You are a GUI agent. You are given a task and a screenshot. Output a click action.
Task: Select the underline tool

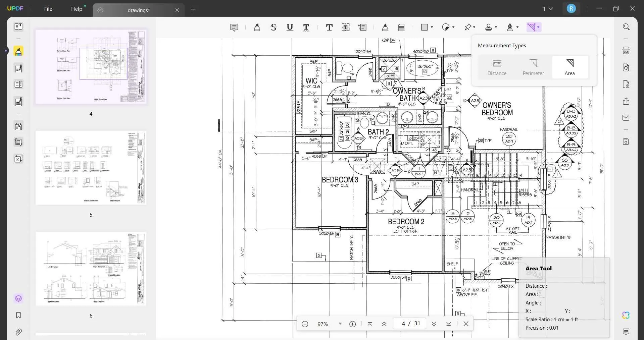point(290,27)
